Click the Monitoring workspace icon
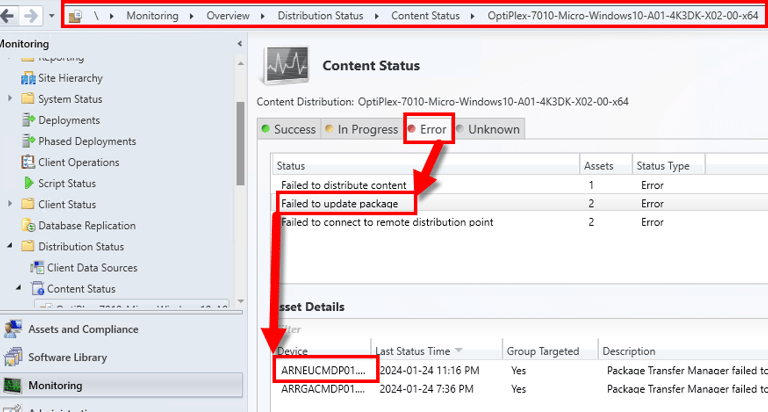768x412 pixels. point(13,386)
